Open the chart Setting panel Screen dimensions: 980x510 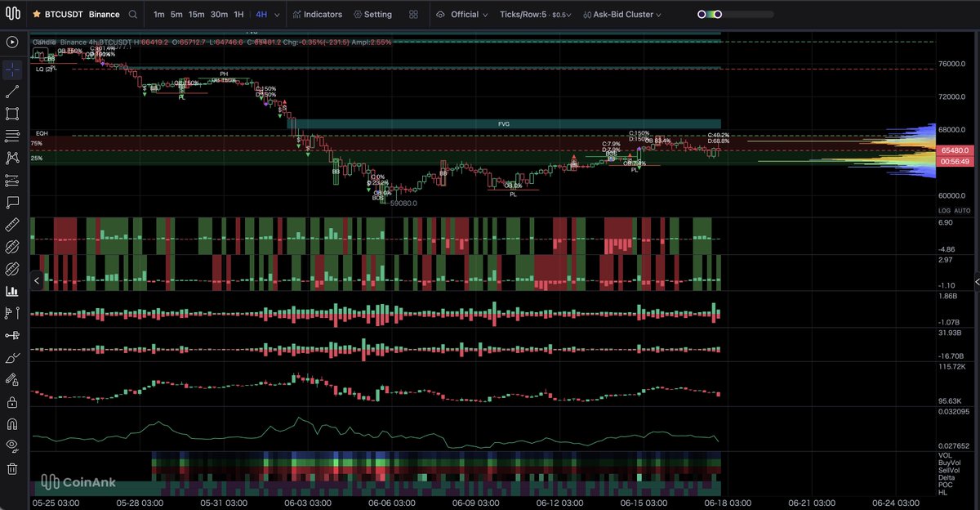click(x=373, y=15)
